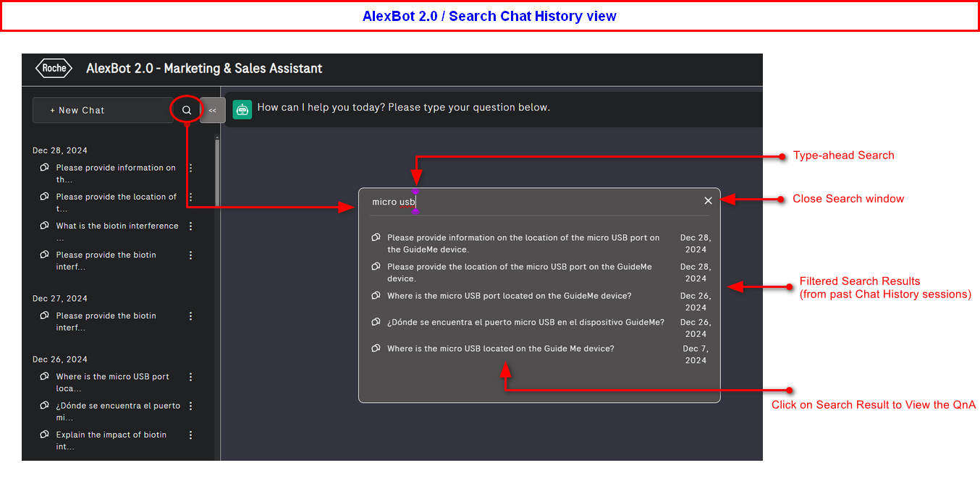Open options for 'Explain the impact of biotin int...' chat
The height and width of the screenshot is (481, 980).
[x=191, y=435]
